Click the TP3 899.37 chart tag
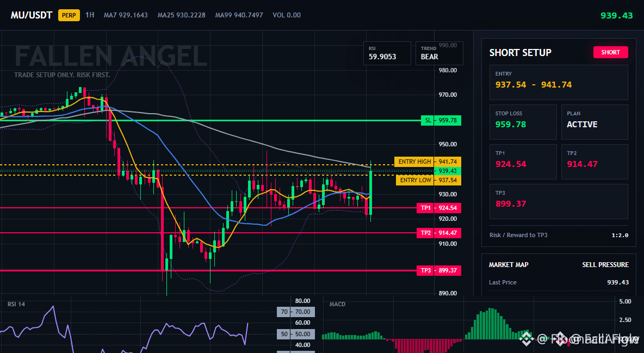The image size is (644, 353). pyautogui.click(x=438, y=270)
